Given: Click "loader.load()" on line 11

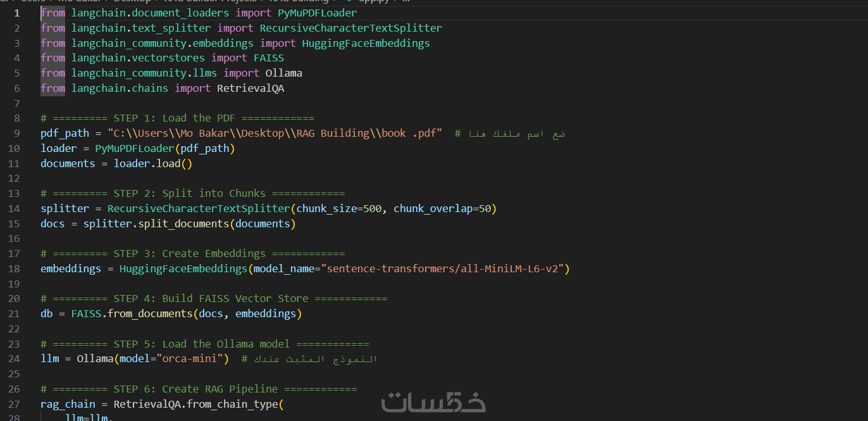Looking at the screenshot, I should tap(152, 163).
